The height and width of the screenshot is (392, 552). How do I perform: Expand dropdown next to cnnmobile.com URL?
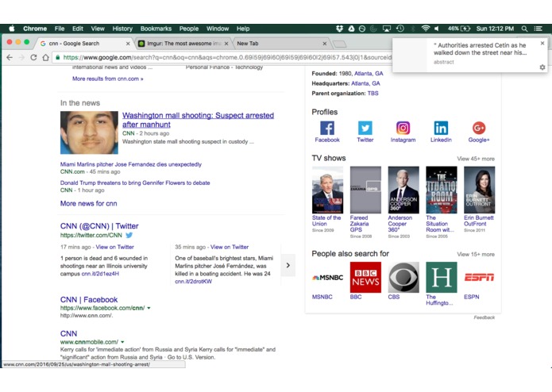pyautogui.click(x=122, y=342)
